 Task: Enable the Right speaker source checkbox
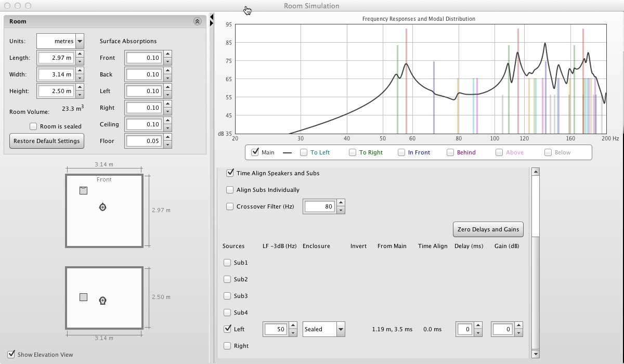(x=227, y=346)
